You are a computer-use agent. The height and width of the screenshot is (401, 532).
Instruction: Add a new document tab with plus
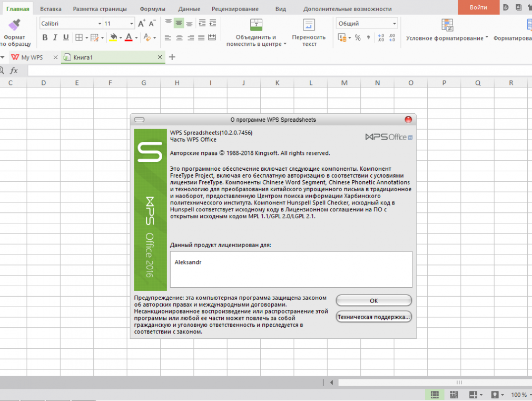click(x=172, y=57)
